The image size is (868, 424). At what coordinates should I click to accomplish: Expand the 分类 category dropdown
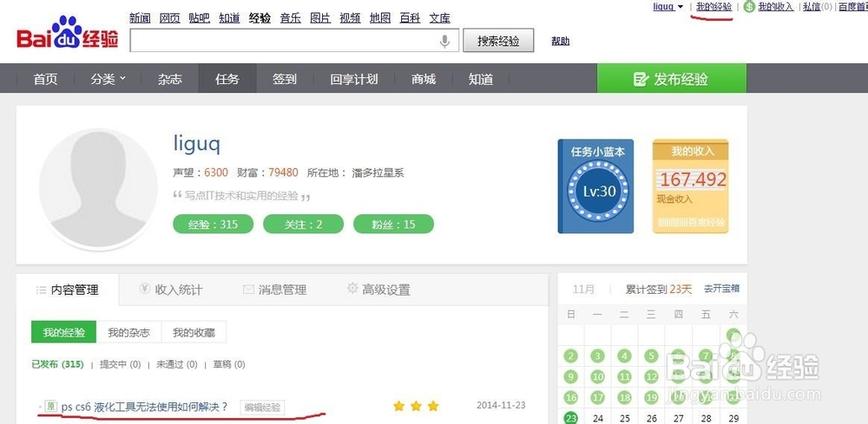coord(123,78)
